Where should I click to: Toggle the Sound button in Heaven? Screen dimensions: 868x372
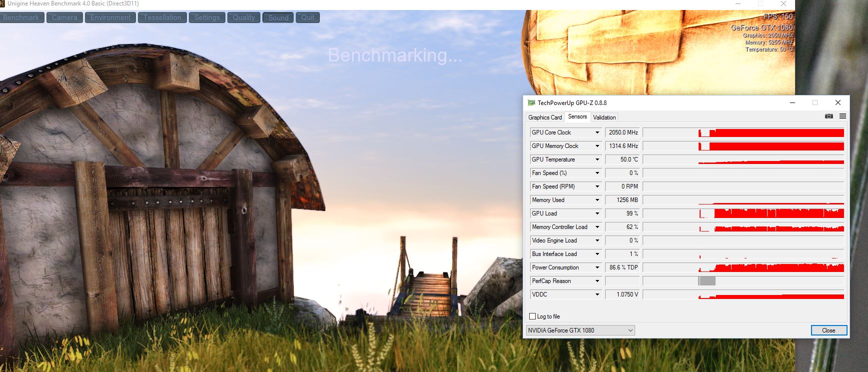(x=278, y=17)
